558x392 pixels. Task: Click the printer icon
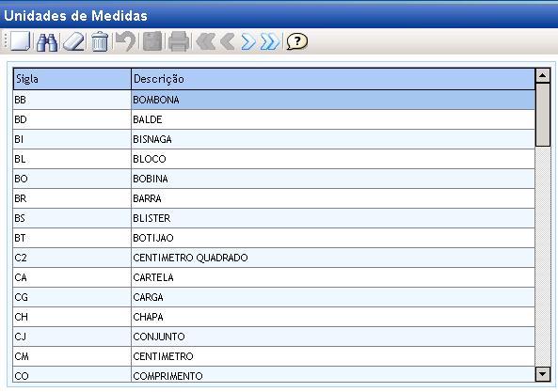coord(179,41)
